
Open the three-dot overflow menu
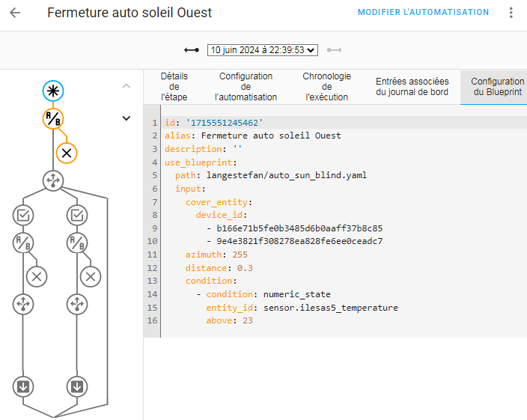(x=511, y=13)
